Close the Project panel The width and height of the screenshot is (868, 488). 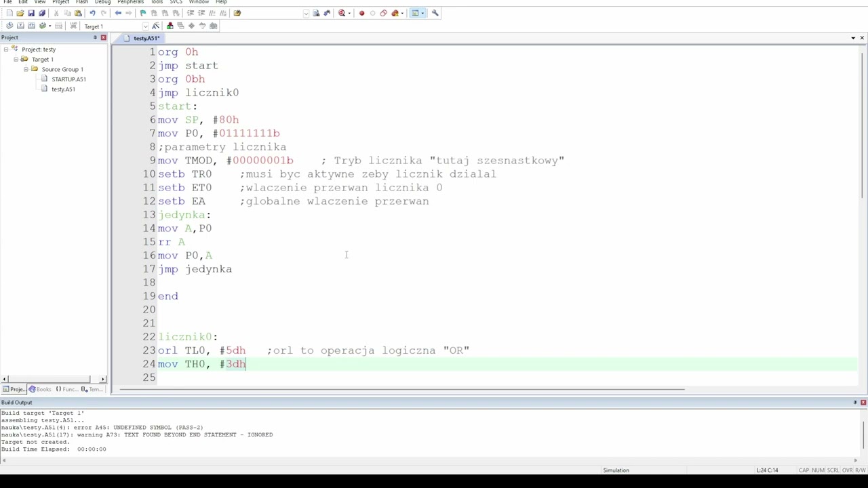pos(103,37)
